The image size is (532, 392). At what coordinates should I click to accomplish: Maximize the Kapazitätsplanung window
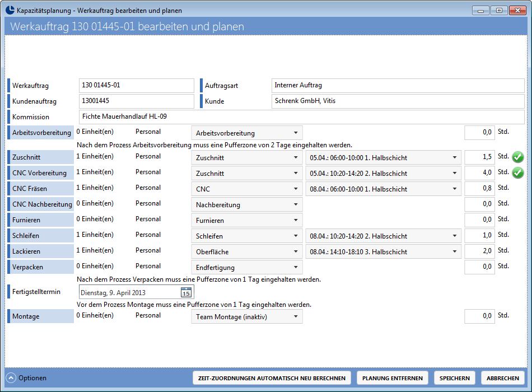pyautogui.click(x=499, y=11)
